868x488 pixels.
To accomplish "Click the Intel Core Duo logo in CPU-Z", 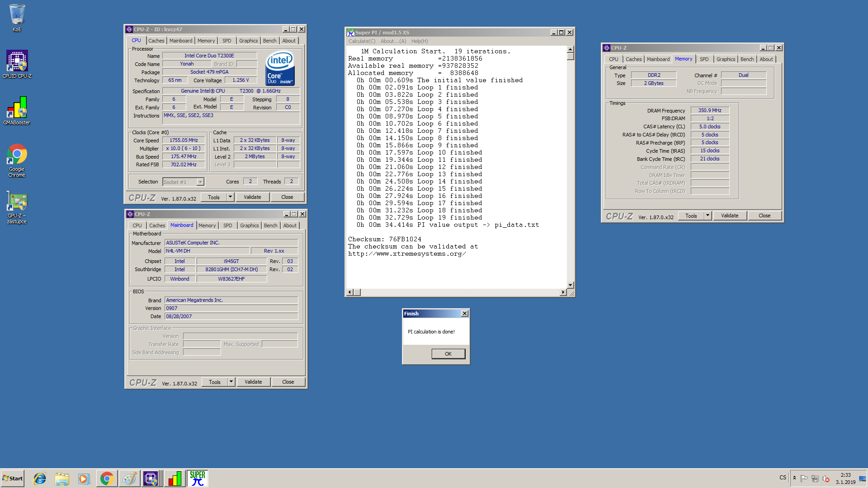I will [x=280, y=68].
